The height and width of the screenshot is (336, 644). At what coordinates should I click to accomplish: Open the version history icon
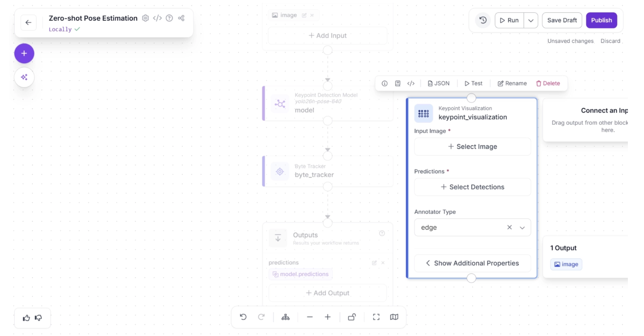tap(483, 20)
